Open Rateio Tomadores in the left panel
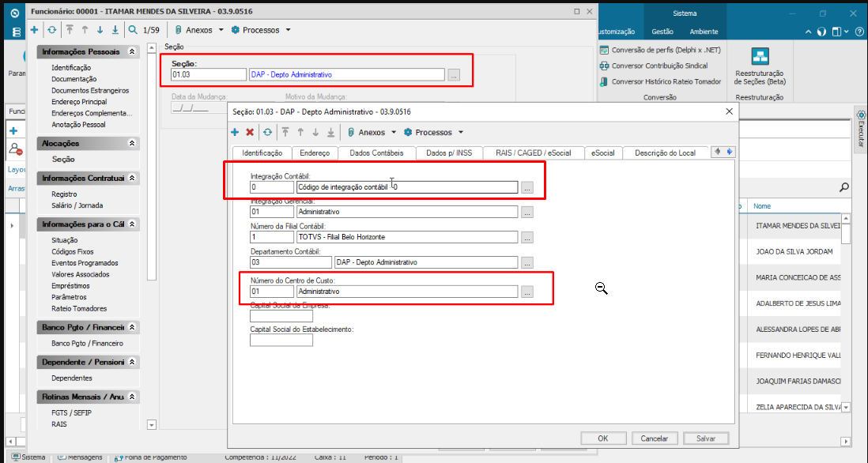This screenshot has height=463, width=868. coord(79,309)
